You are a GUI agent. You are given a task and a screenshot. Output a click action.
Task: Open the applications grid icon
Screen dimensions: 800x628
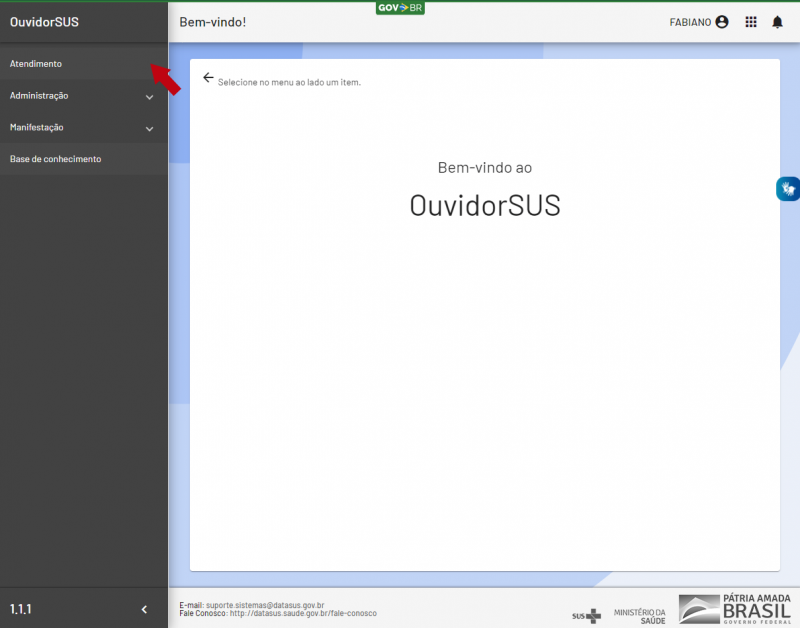point(751,22)
